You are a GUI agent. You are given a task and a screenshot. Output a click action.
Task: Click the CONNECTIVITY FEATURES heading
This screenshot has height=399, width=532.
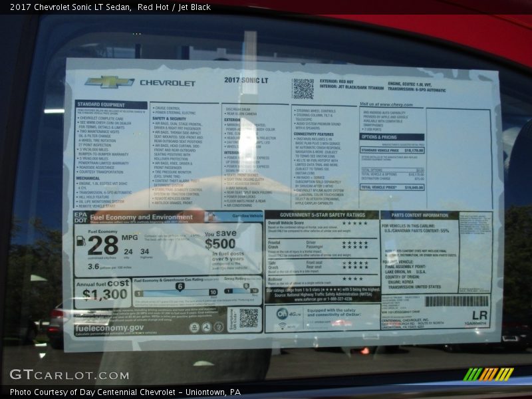click(x=313, y=134)
